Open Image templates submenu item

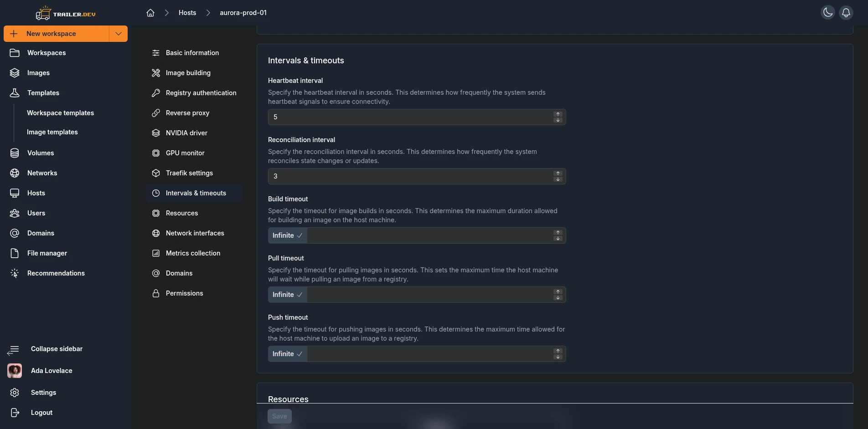click(x=52, y=132)
